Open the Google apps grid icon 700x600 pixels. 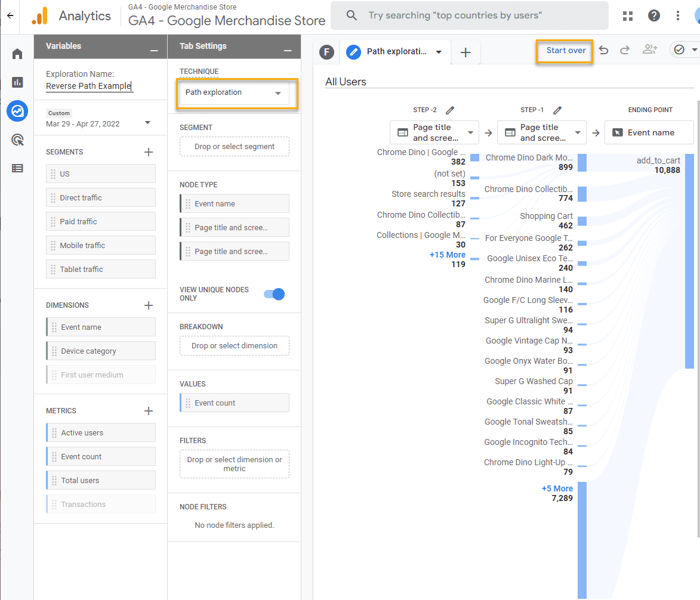click(628, 16)
